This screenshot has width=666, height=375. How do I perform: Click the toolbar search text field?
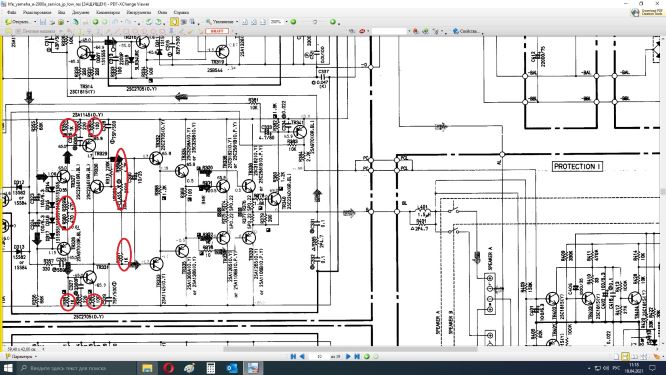(389, 31)
